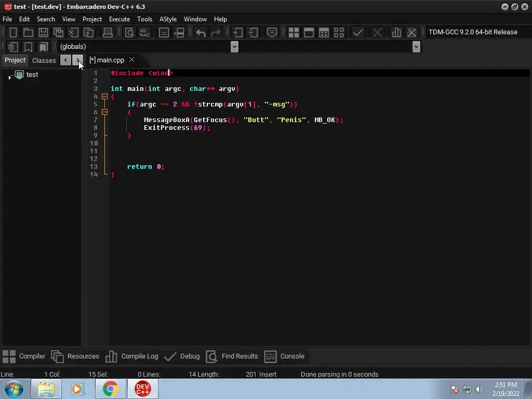Select the test project in tree
The image size is (532, 399).
tap(32, 75)
